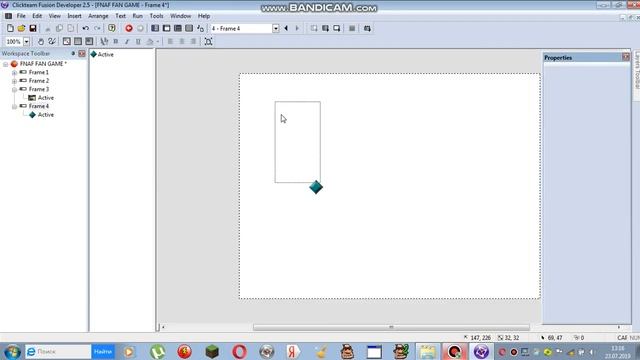Screen dimensions: 640x360
Task: Select the Active object under Frame 3
Action: (x=46, y=98)
